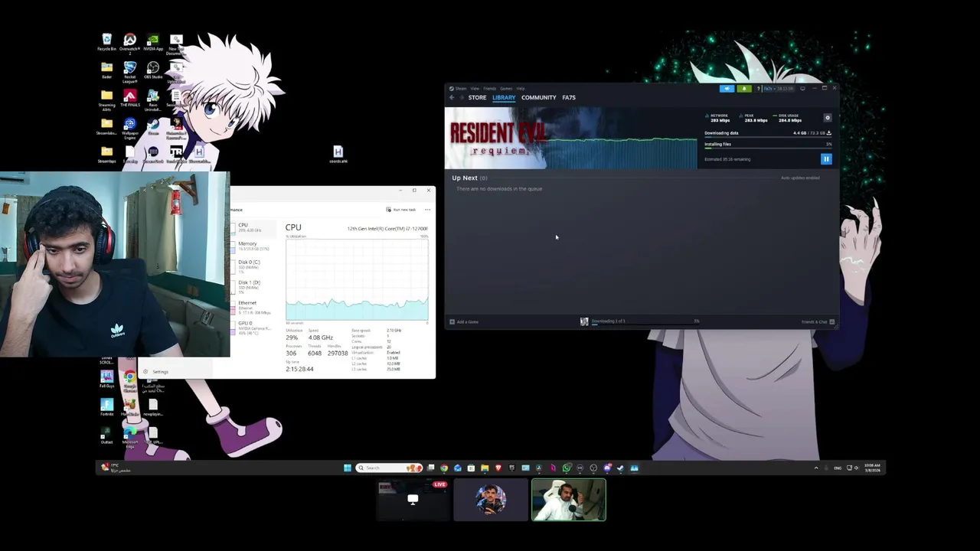Select Memory in Task Manager sidebar

tap(252, 246)
